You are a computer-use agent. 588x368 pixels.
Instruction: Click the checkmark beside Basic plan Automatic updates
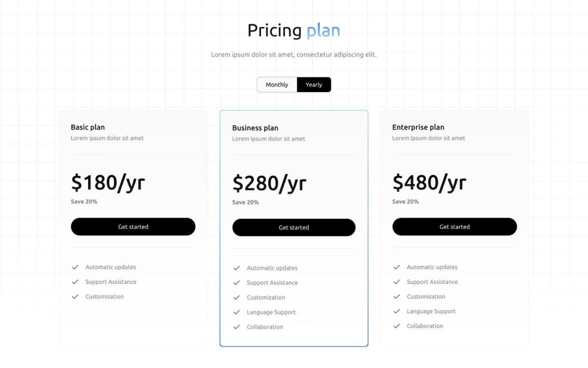(x=75, y=267)
